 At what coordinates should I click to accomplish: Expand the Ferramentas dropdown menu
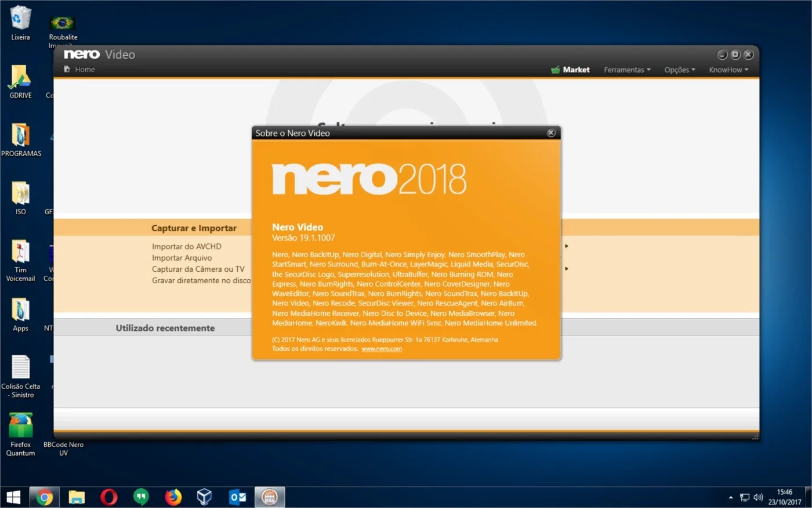627,70
